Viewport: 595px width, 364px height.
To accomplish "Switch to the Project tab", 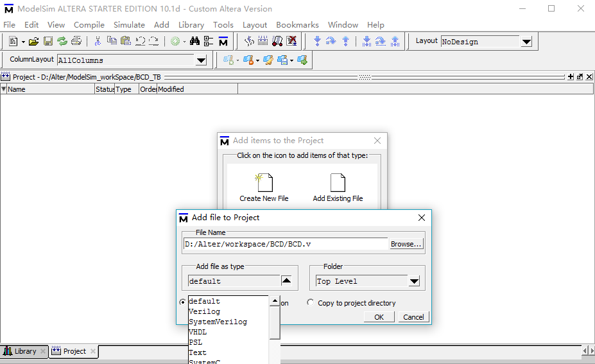I will coord(73,351).
